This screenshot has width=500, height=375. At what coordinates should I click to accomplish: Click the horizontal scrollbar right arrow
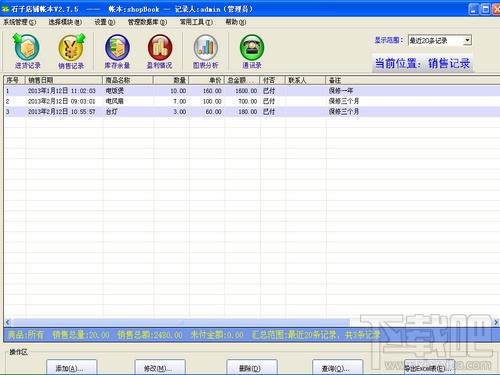496,322
